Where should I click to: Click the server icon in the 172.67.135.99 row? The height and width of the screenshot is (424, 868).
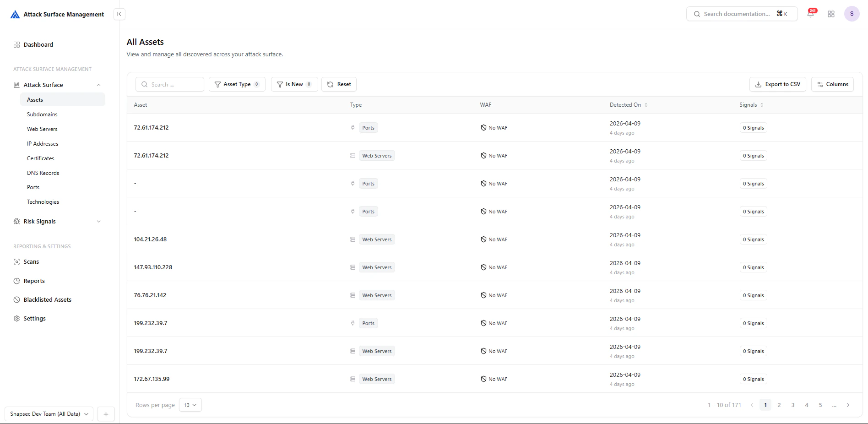(x=353, y=379)
